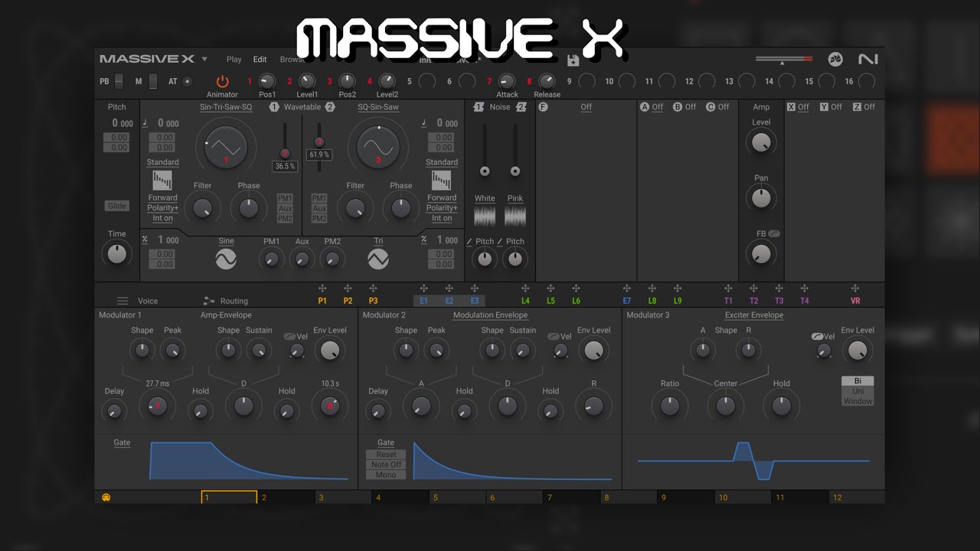Image resolution: width=980 pixels, height=551 pixels.
Task: Open stereo effect X Off menu
Action: [803, 107]
